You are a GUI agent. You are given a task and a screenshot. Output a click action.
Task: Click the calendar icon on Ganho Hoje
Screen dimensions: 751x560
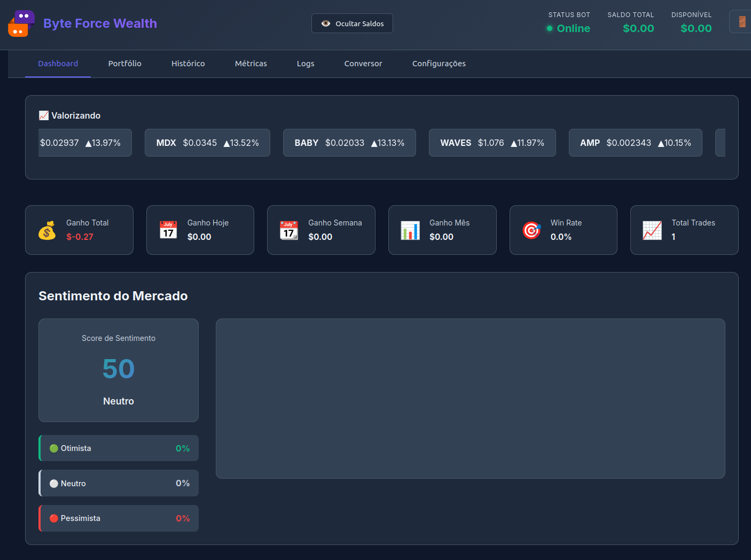168,230
